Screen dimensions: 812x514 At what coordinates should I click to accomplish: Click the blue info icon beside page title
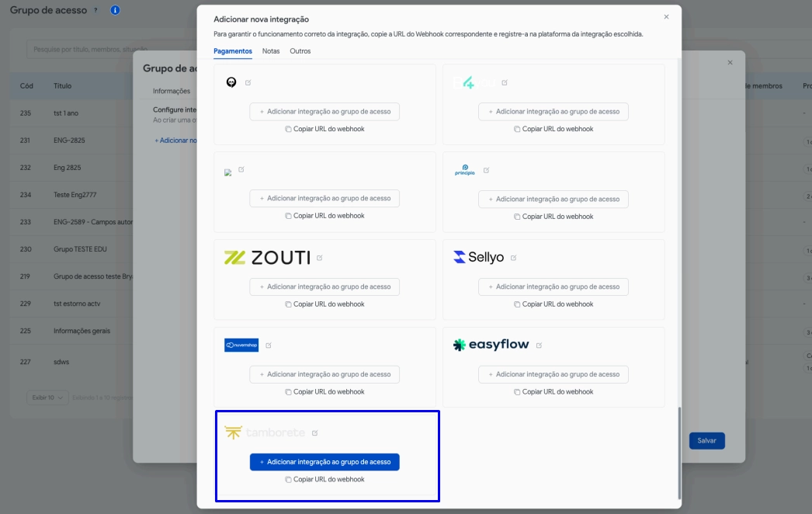click(115, 10)
